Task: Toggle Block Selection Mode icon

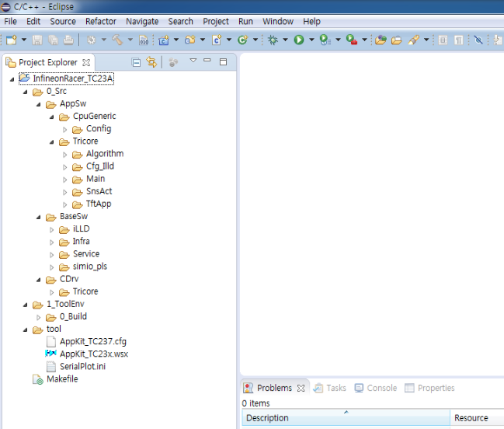Action: coord(443,40)
